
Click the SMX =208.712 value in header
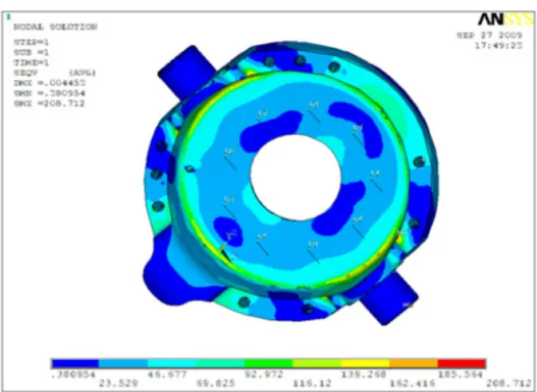(49, 104)
